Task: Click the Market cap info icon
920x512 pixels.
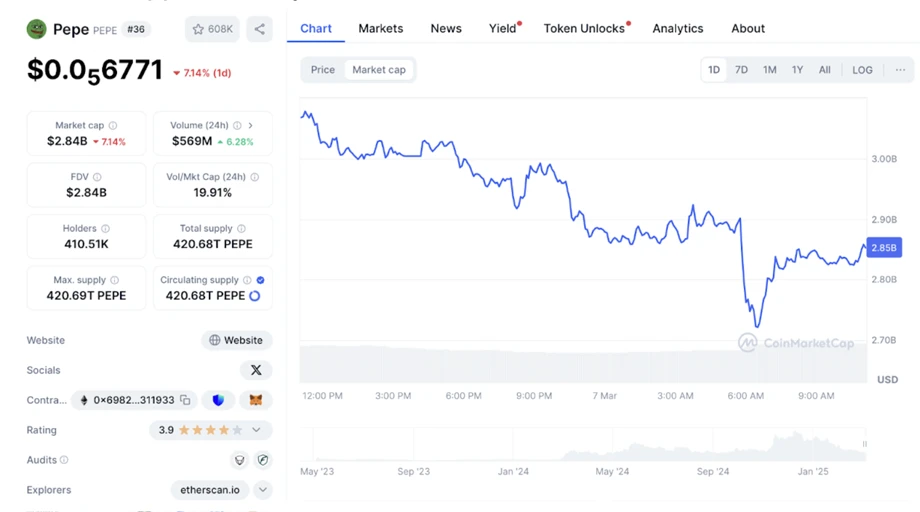Action: (x=113, y=126)
